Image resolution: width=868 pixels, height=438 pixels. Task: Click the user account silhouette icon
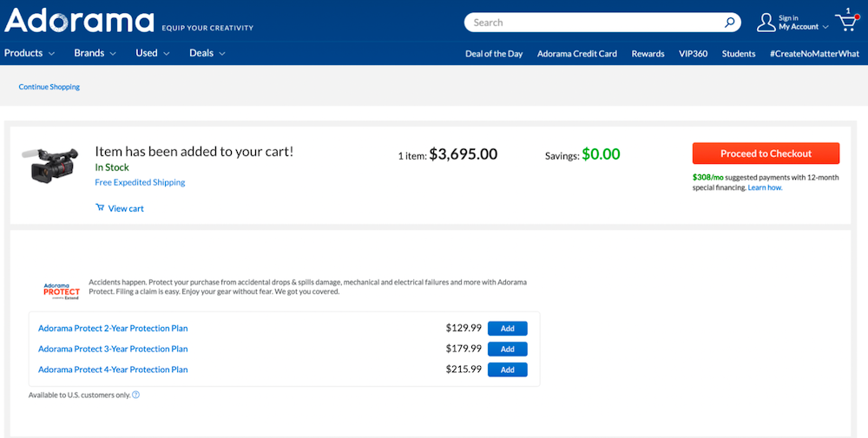[x=766, y=23]
